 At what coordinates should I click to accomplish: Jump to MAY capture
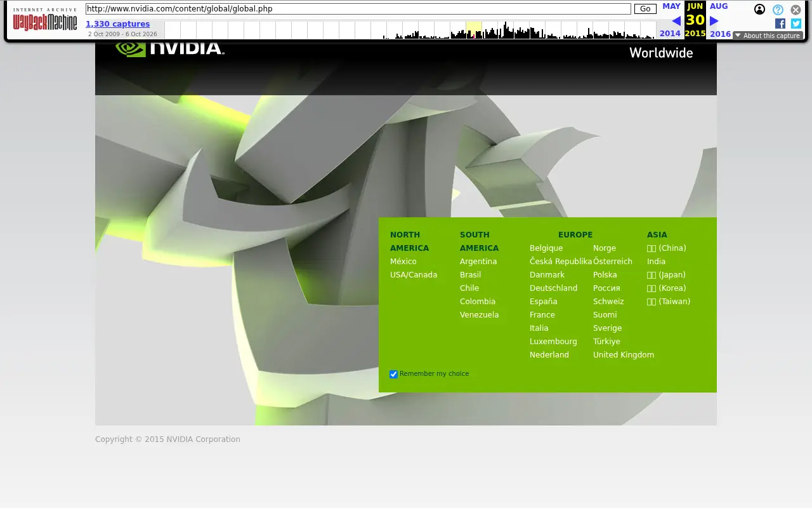[671, 6]
